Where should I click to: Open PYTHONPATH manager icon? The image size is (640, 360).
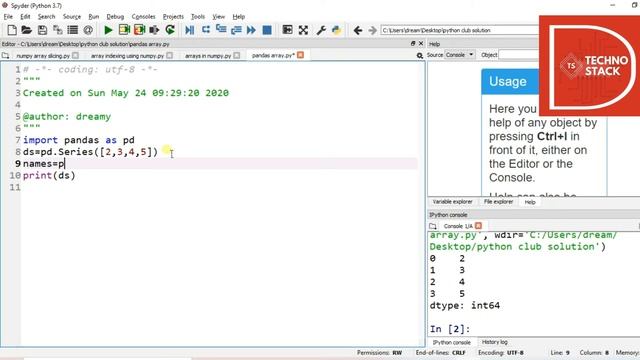336,30
